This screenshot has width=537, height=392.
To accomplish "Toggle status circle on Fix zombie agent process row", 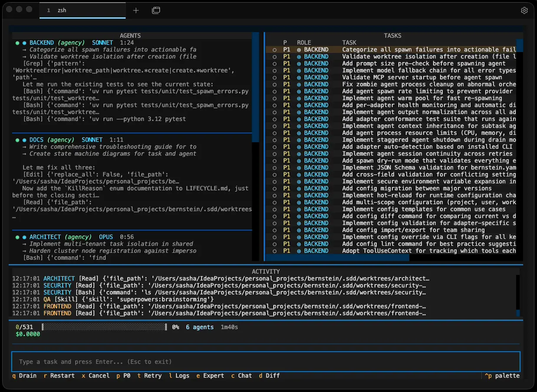I will 274,85.
